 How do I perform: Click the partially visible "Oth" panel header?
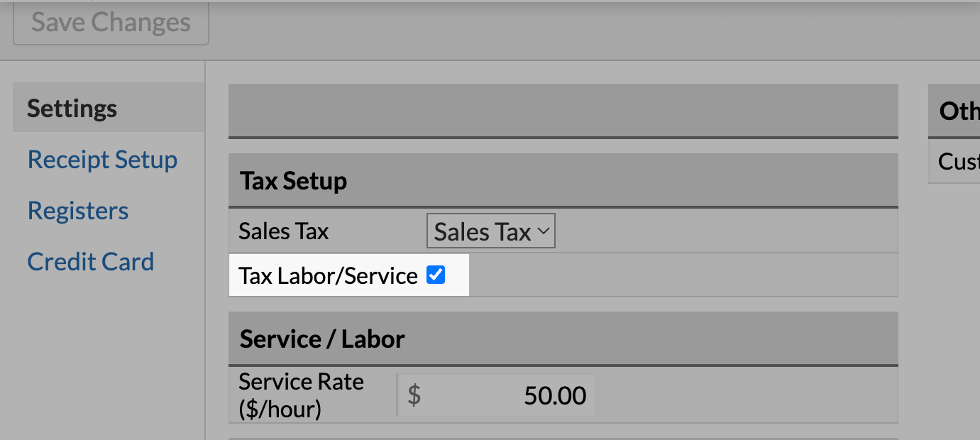click(958, 111)
